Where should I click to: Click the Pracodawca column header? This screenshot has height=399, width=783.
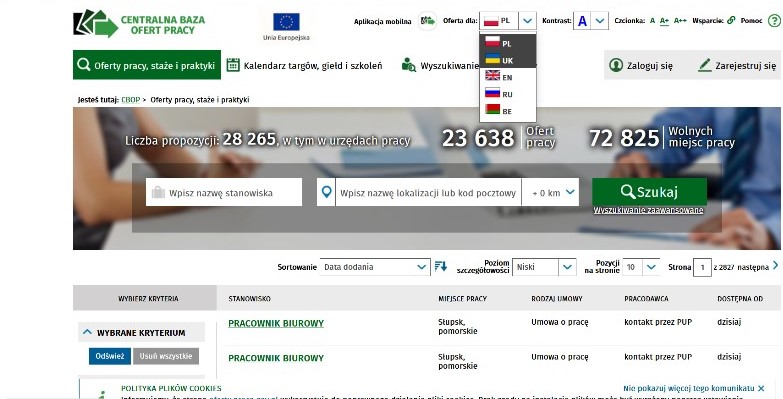click(646, 299)
